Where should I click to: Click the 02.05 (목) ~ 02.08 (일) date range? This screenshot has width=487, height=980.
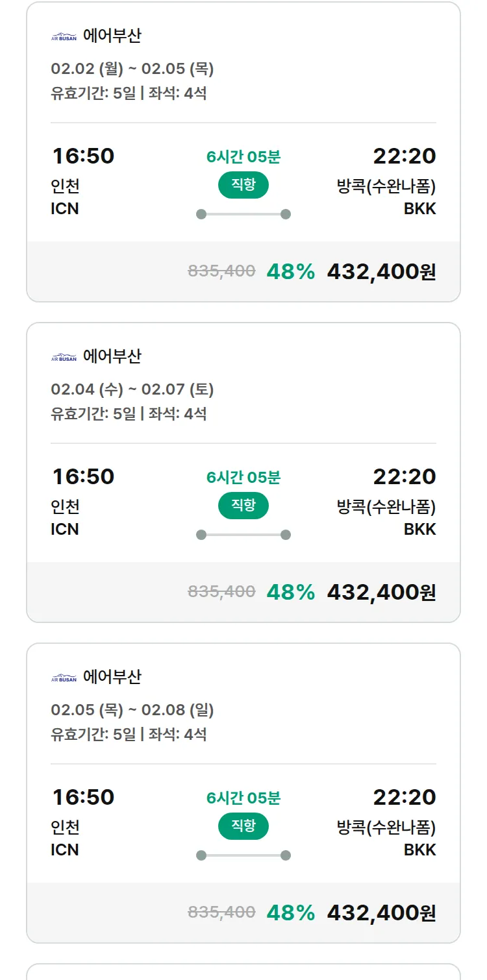pos(132,710)
